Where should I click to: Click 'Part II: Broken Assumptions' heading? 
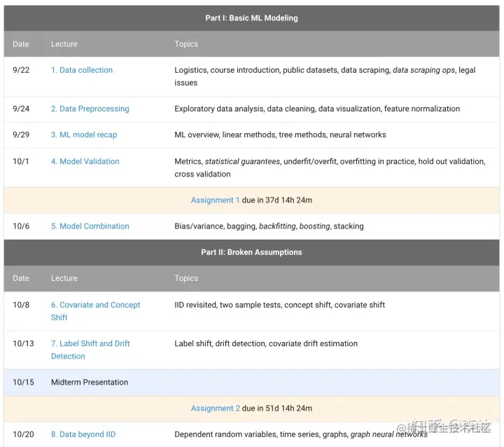252,252
